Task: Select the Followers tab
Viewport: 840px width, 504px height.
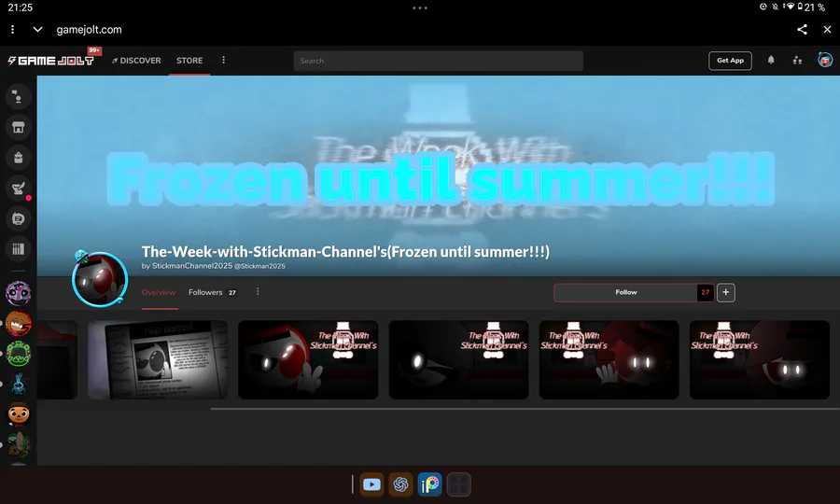Action: point(212,292)
